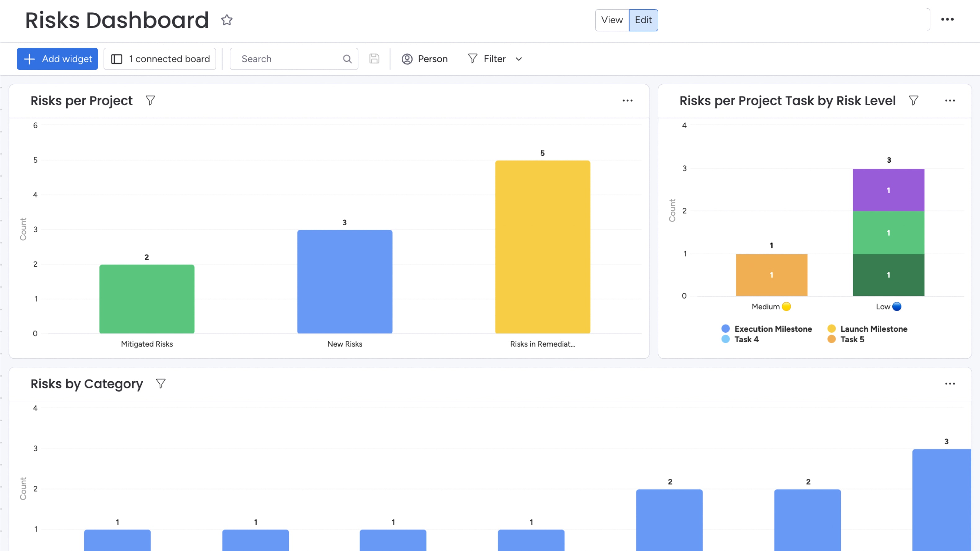Open filter icon on Risks per Project Task widget
The width and height of the screenshot is (980, 551).
point(913,100)
